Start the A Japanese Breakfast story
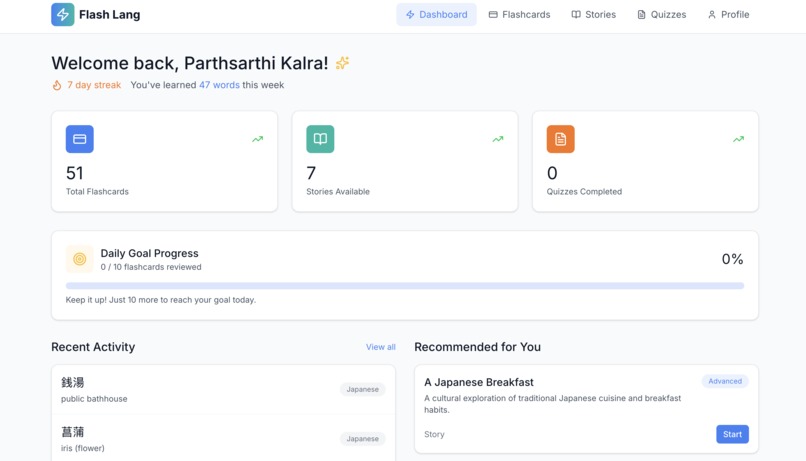 tap(732, 434)
